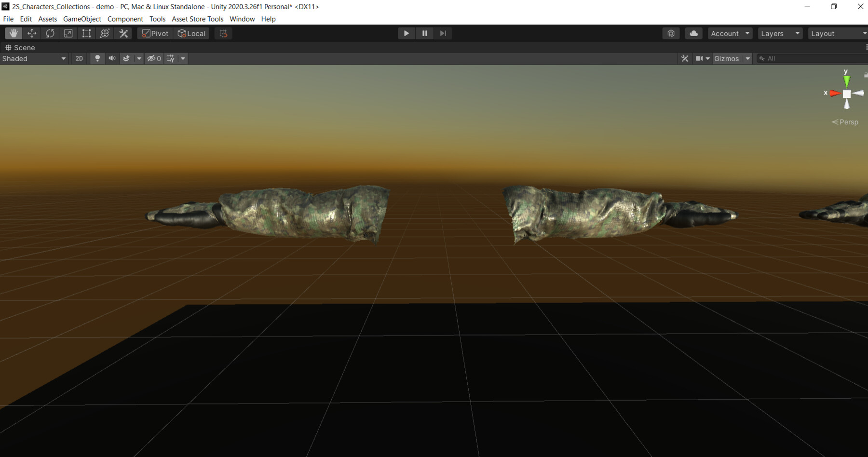
Task: Select the Move tool
Action: (x=32, y=33)
